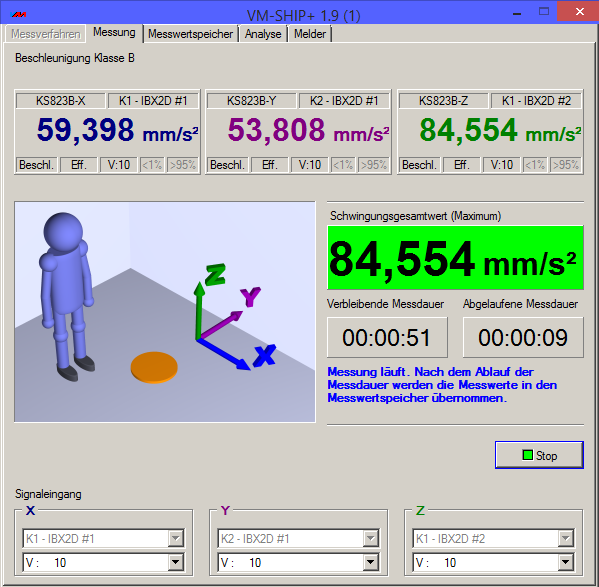
Task: Toggle the V:10 indicator for KS823B-Z
Action: pyautogui.click(x=502, y=165)
